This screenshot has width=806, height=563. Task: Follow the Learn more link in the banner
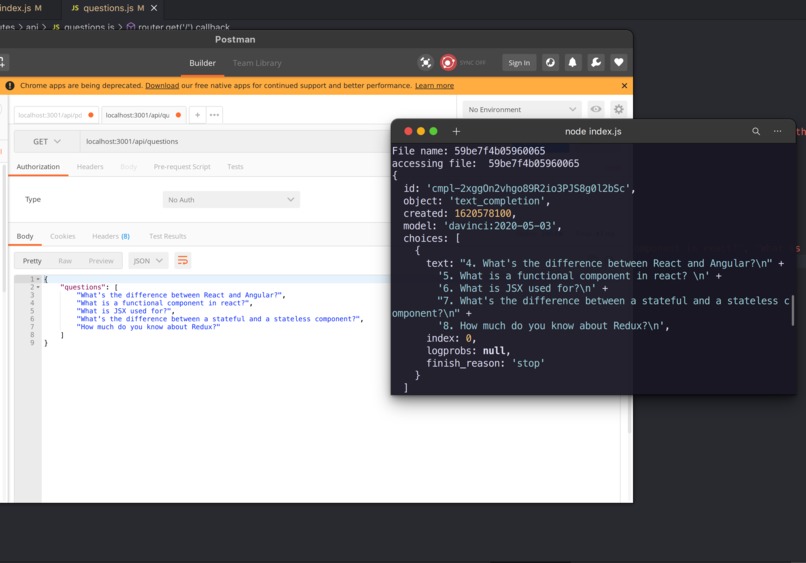434,86
